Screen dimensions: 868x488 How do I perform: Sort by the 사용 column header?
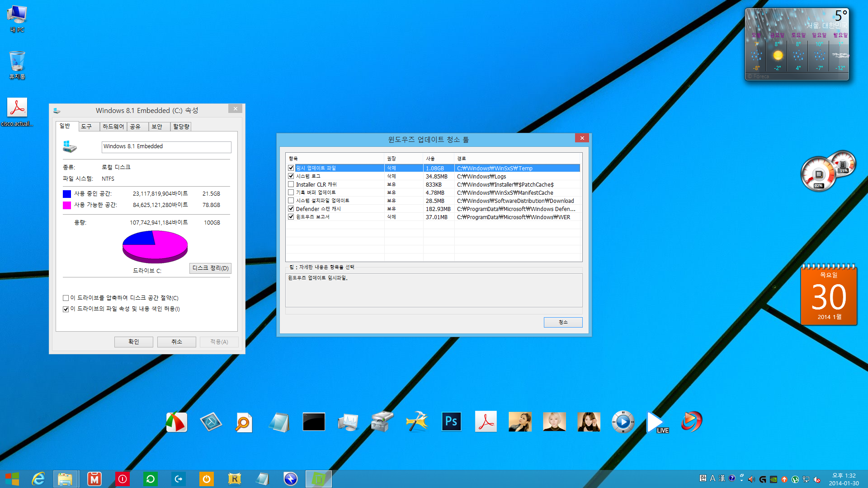pos(439,159)
